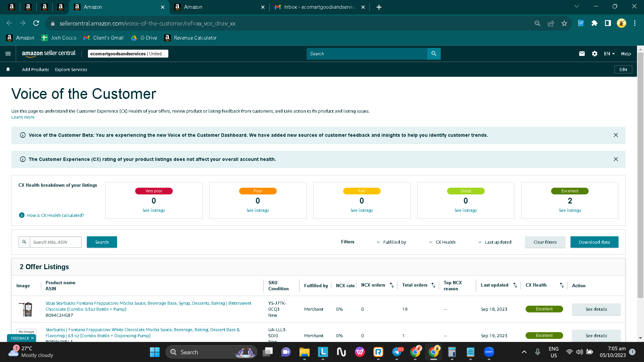Sort by Total orders column
The image size is (644, 362).
click(433, 285)
